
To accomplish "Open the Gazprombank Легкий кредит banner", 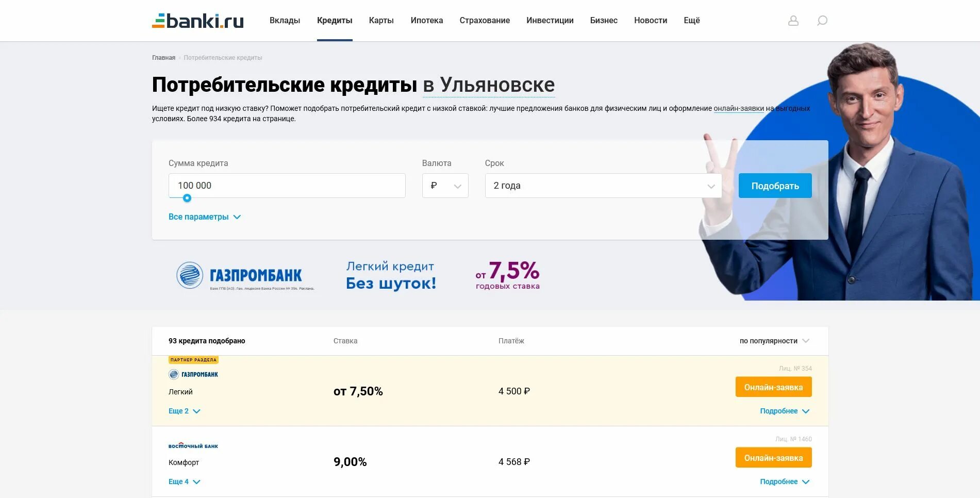I will (x=358, y=276).
